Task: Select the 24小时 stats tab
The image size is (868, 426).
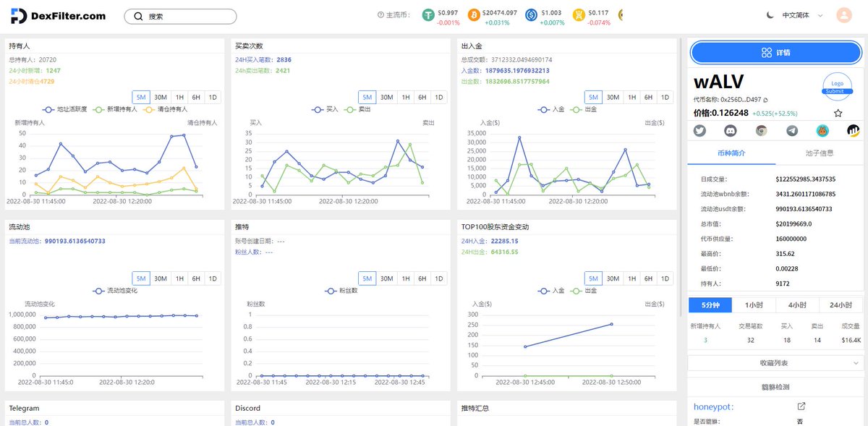Action: pos(840,305)
